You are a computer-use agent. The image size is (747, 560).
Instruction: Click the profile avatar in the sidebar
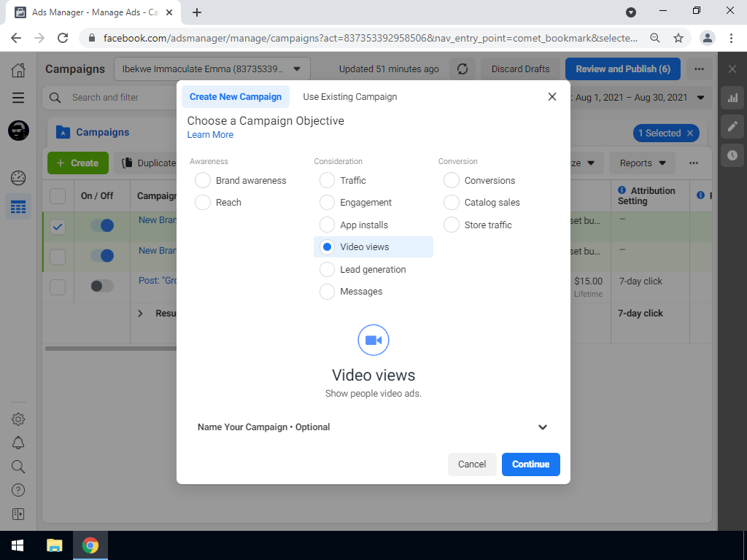point(18,131)
